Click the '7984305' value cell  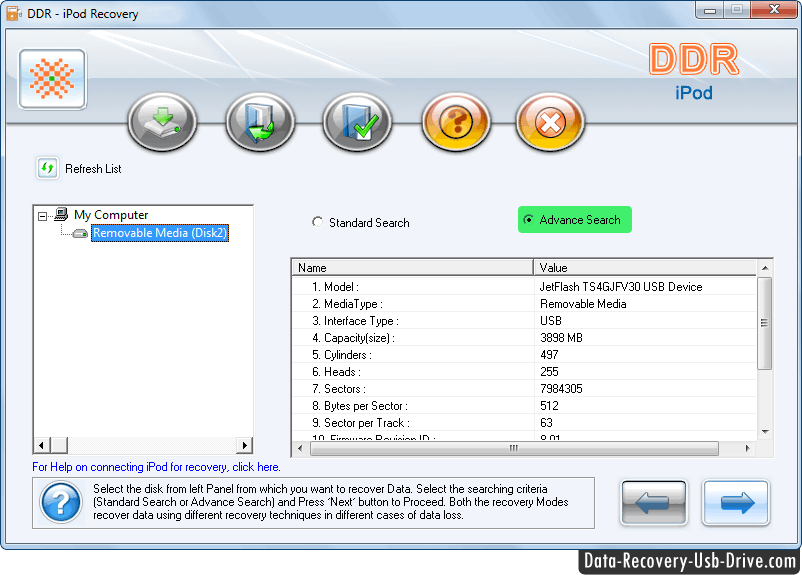coord(561,389)
